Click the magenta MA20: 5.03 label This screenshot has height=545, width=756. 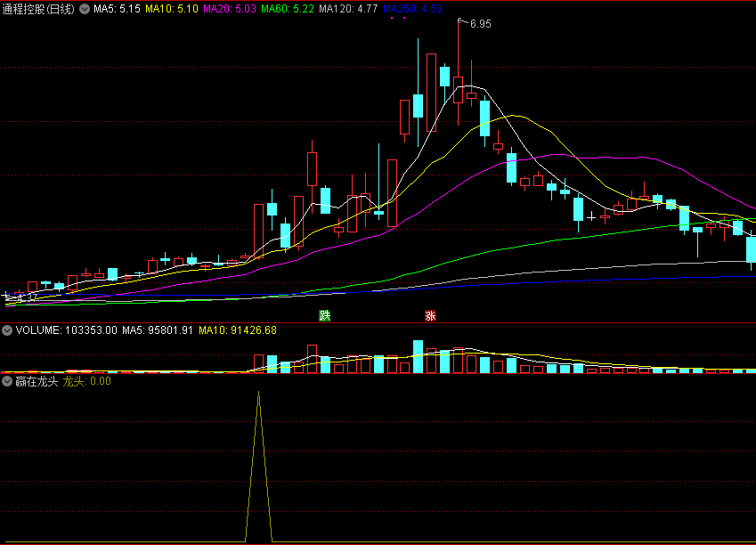click(230, 9)
